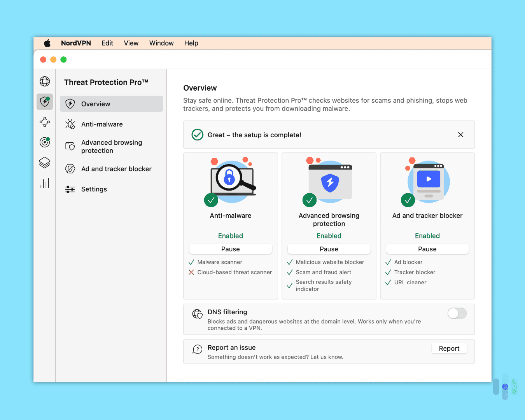Click the Report button for reporting an issue
The height and width of the screenshot is (420, 525).
pos(449,348)
